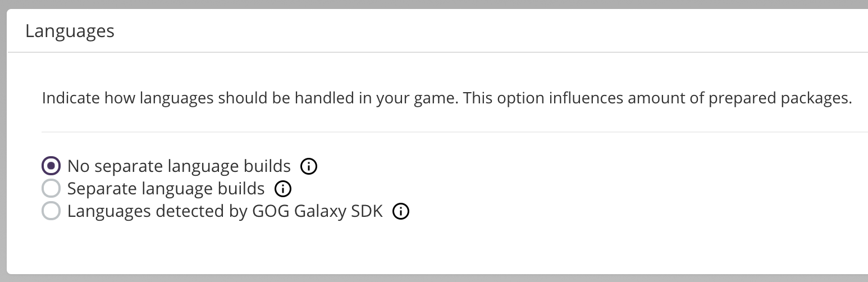Show info for Languages detected by GOG Galaxy SDK
The width and height of the screenshot is (868, 282).
point(401,212)
